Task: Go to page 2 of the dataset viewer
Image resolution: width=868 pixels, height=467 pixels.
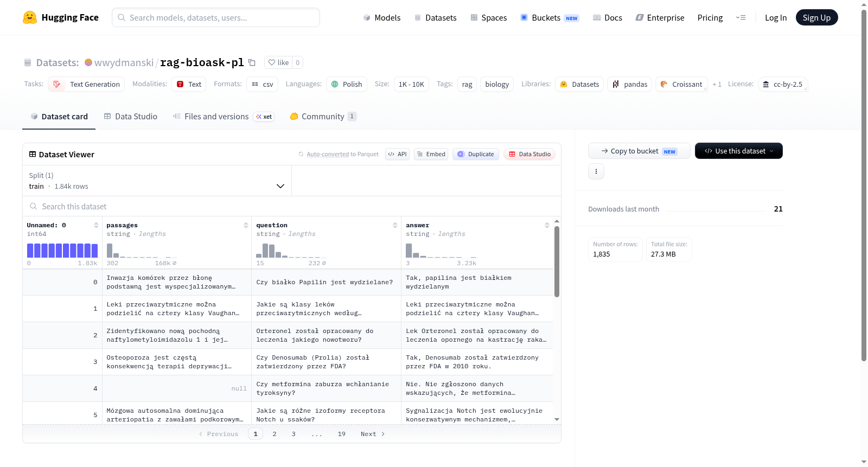Action: pyautogui.click(x=275, y=434)
